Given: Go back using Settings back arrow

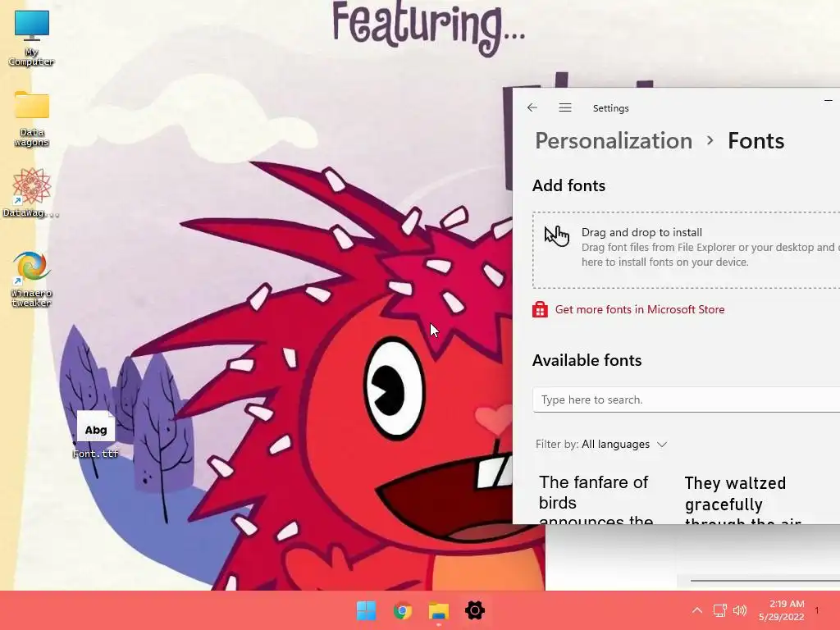Looking at the screenshot, I should [x=532, y=107].
